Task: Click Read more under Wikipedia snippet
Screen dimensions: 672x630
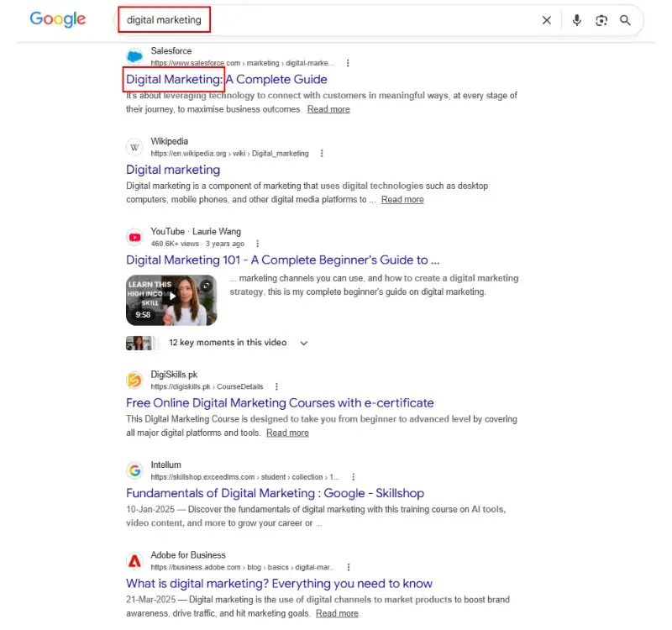Action: tap(402, 200)
